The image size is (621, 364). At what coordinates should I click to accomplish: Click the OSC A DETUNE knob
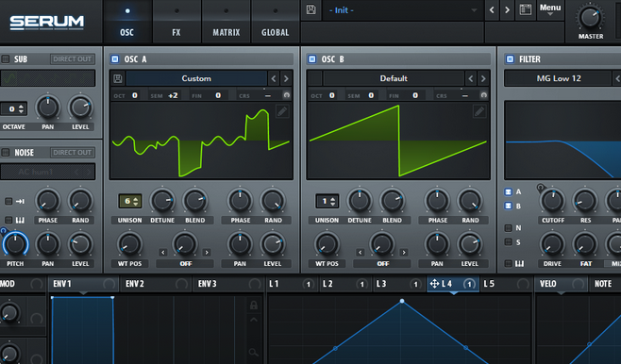[162, 201]
